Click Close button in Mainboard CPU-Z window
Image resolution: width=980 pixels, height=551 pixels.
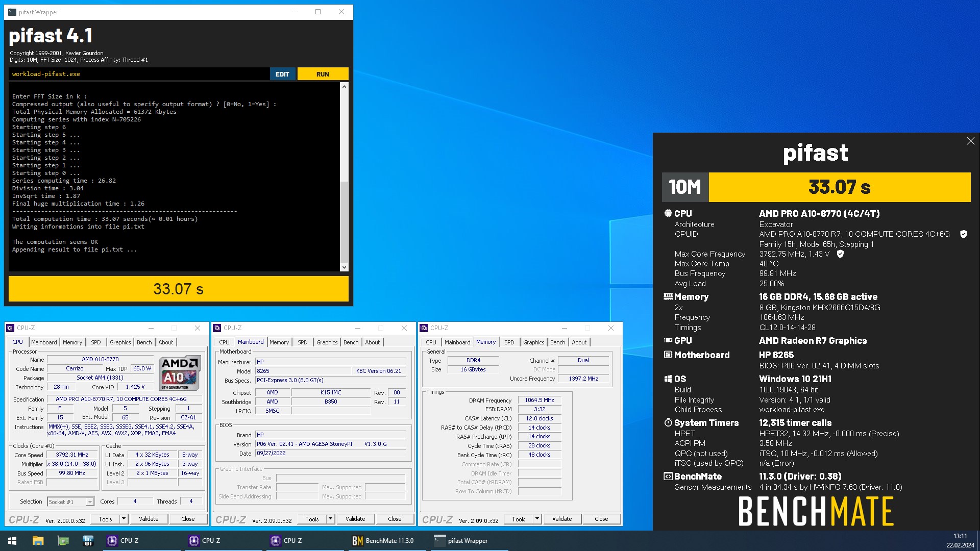click(x=395, y=519)
